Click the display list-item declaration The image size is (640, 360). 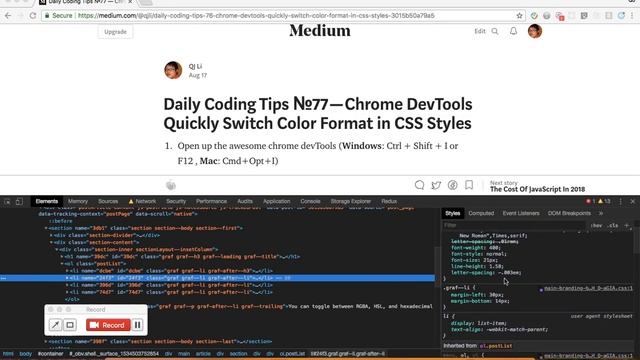[x=479, y=323]
